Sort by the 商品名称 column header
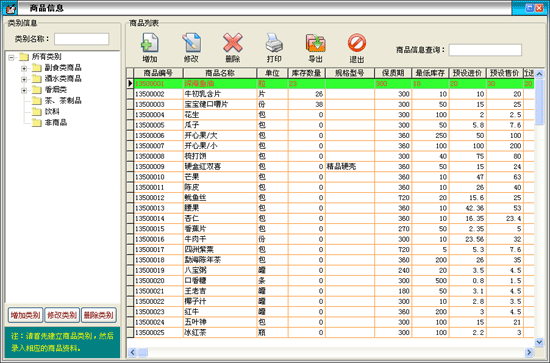 tap(220, 73)
